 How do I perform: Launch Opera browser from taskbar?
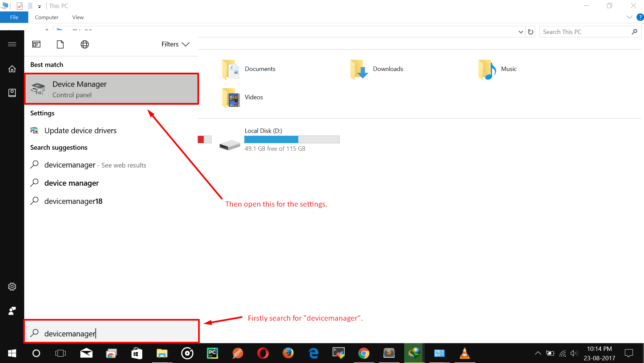coord(263,353)
